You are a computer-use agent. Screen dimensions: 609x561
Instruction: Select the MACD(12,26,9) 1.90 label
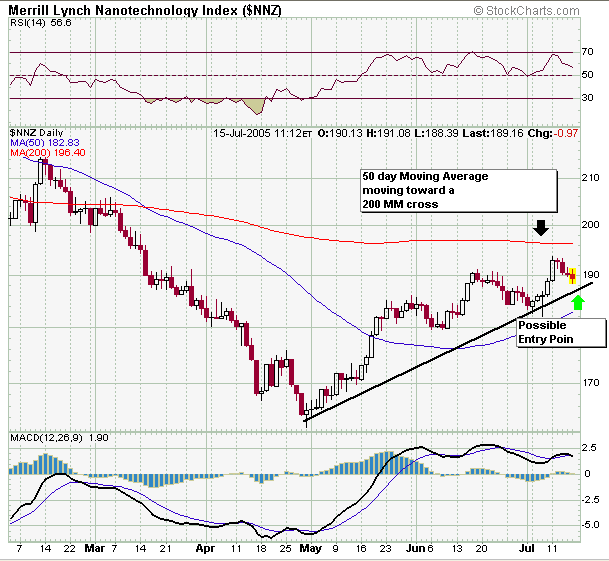point(59,438)
